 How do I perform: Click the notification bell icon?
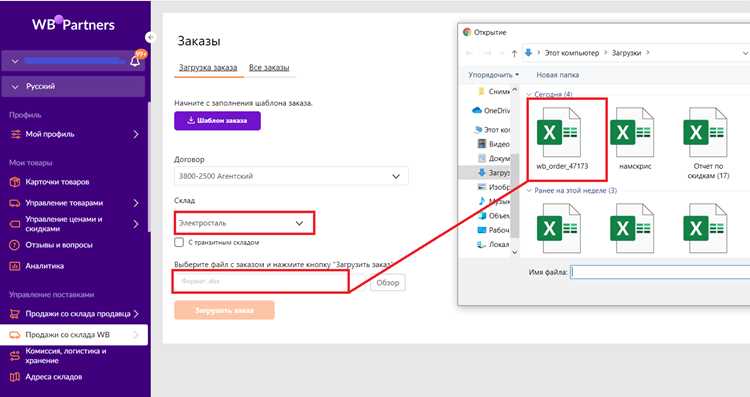(x=135, y=60)
